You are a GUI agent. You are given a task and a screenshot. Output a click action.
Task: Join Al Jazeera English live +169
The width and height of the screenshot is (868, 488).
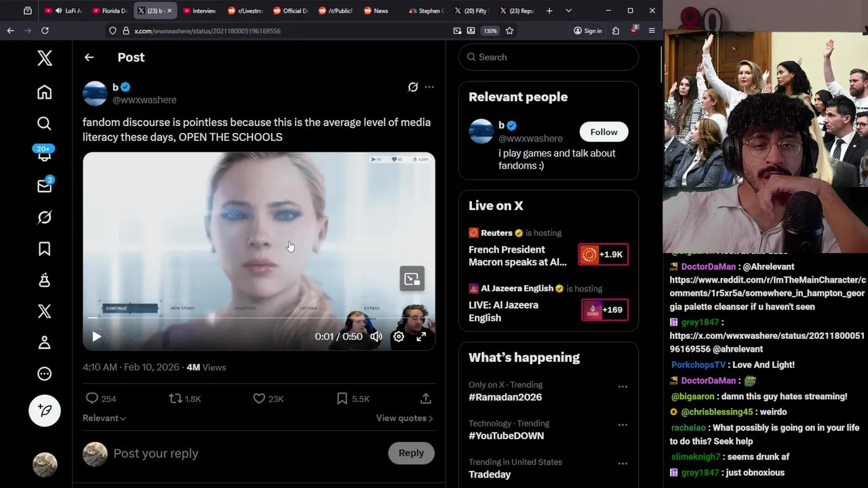point(604,310)
